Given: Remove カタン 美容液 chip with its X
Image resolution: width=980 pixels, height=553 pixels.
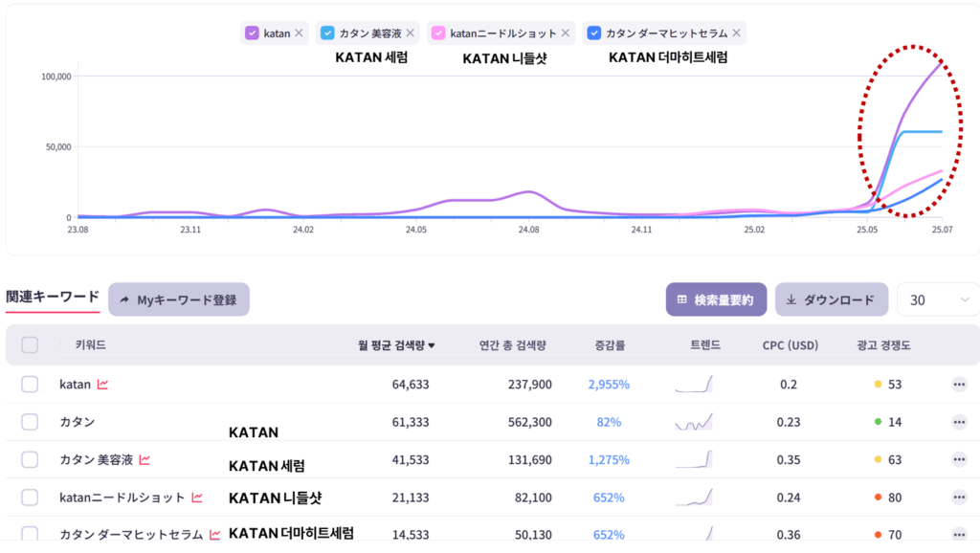Looking at the screenshot, I should [x=410, y=33].
